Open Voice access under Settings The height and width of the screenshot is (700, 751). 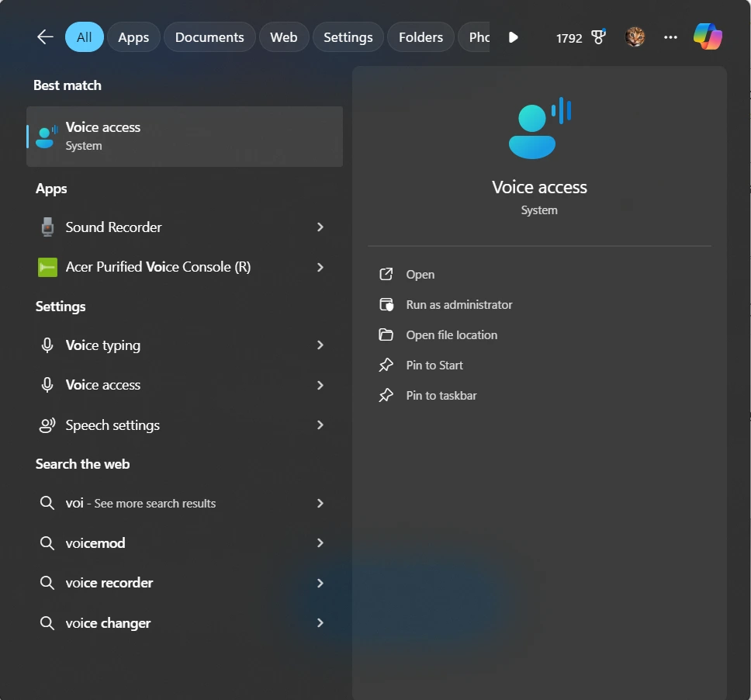coord(185,385)
